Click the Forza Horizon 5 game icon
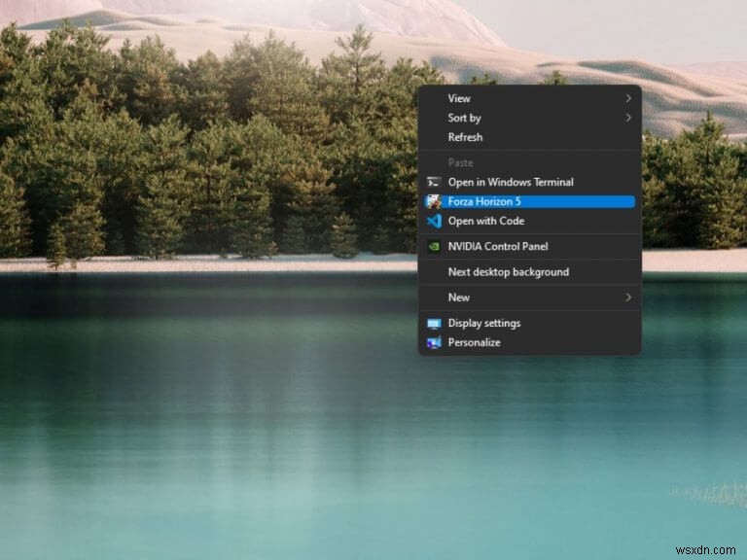This screenshot has height=560, width=747. click(434, 201)
